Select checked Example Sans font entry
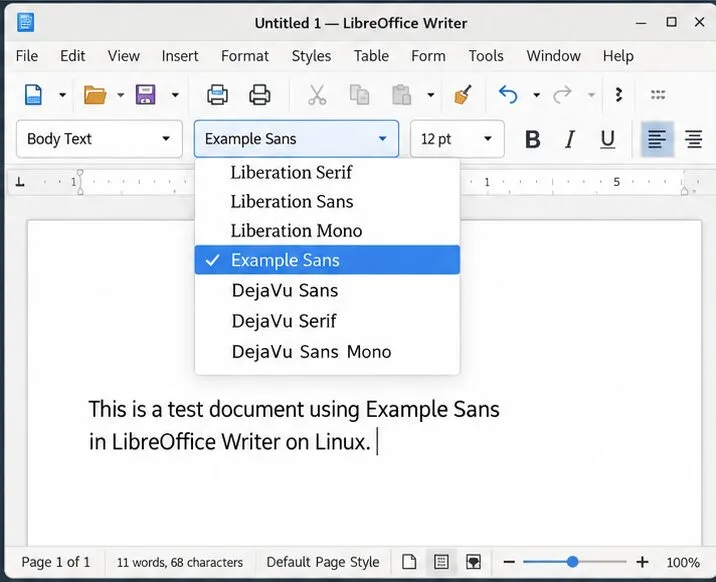The height and width of the screenshot is (582, 716). coord(327,260)
